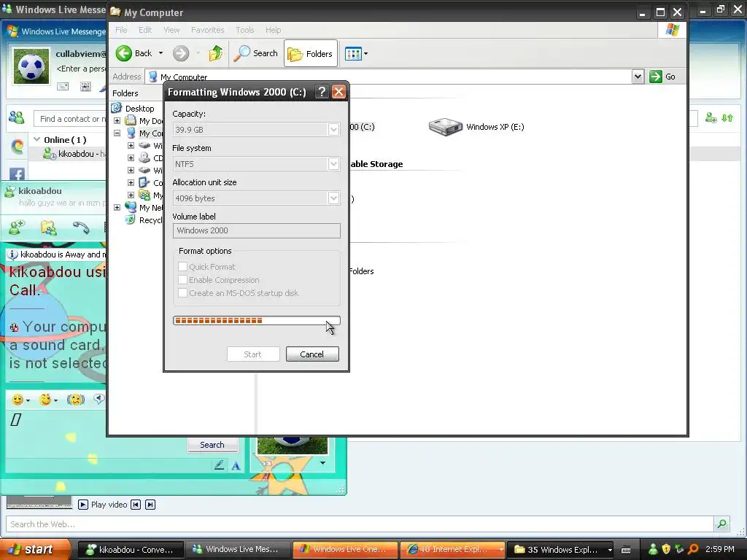Open 35 Windows Explorer taskbar group
Image resolution: width=747 pixels, height=560 pixels.
[560, 550]
